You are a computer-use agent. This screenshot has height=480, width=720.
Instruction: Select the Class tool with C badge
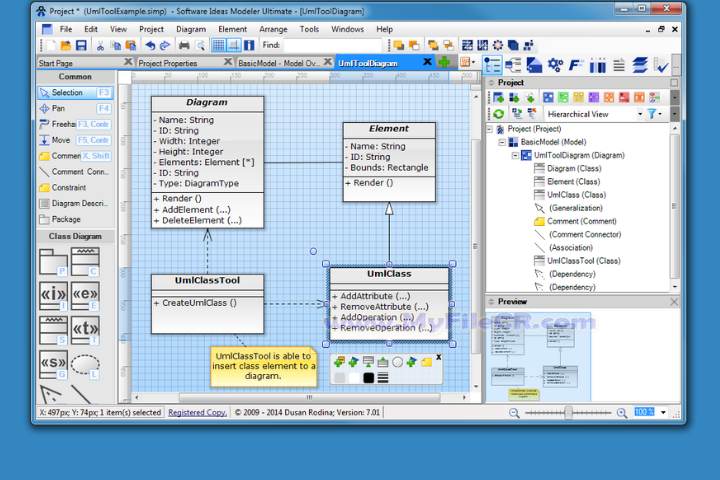pos(85,262)
